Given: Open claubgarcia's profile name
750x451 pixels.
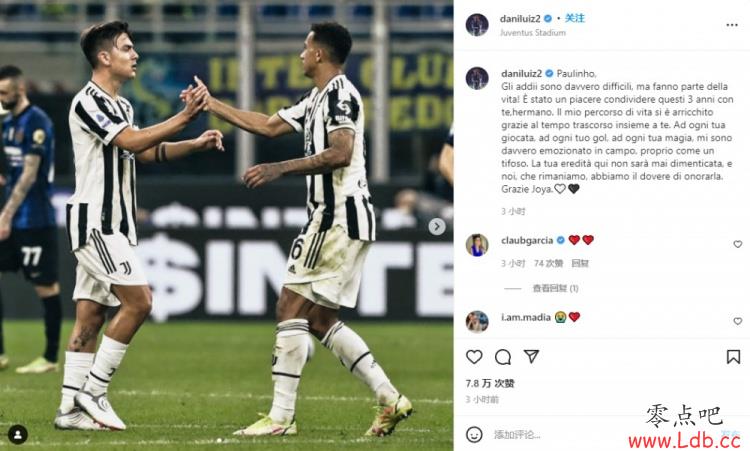Looking at the screenshot, I should pyautogui.click(x=527, y=240).
